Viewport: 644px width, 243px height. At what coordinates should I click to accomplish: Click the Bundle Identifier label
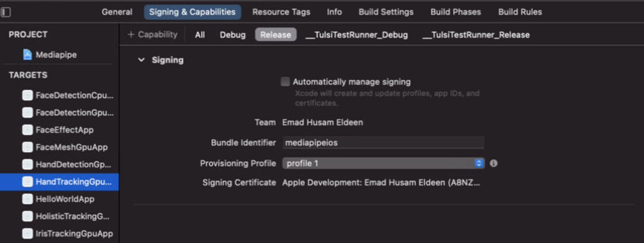pyautogui.click(x=243, y=143)
